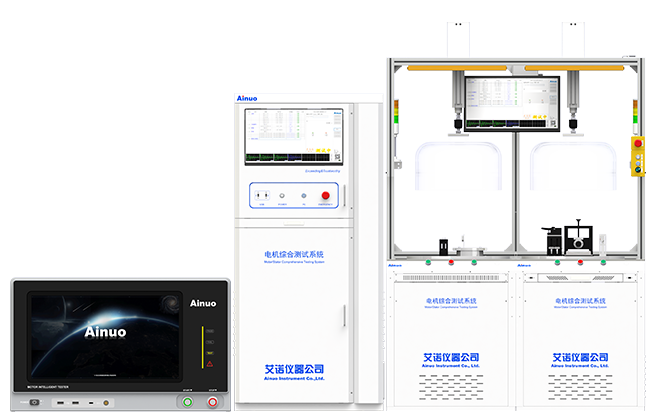Image resolution: width=652 pixels, height=413 pixels.
Task: Click the power switch on desktop tester
Action: (x=36, y=402)
